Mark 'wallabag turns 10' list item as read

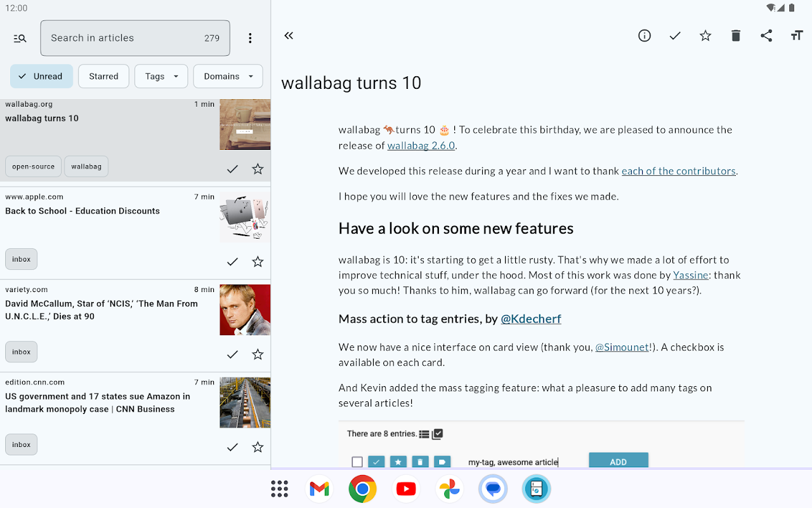(232, 169)
